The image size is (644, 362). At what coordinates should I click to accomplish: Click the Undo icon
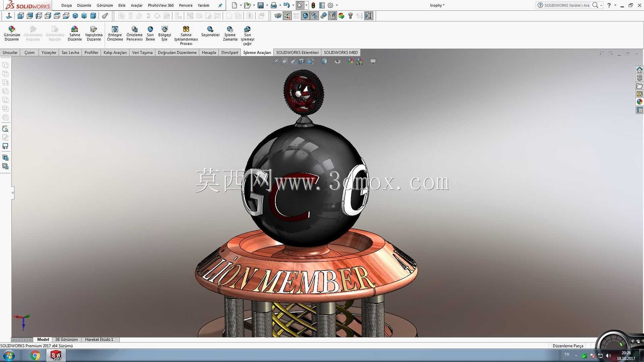[286, 5]
